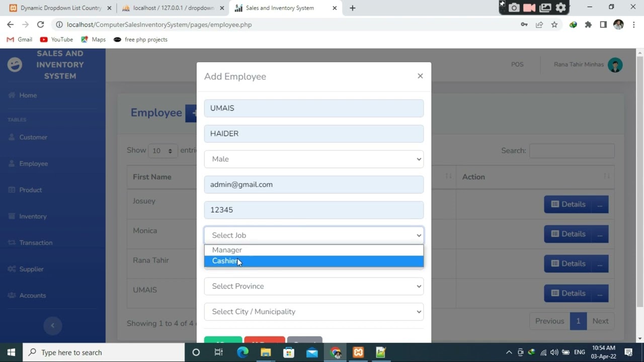Go to Previous page of table
The height and width of the screenshot is (362, 644).
coord(549,321)
